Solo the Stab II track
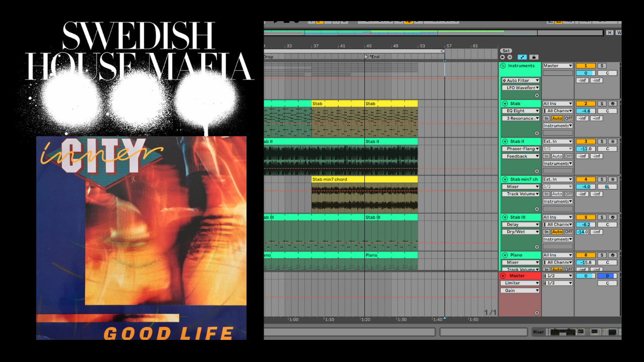This screenshot has width=644, height=362. click(602, 141)
